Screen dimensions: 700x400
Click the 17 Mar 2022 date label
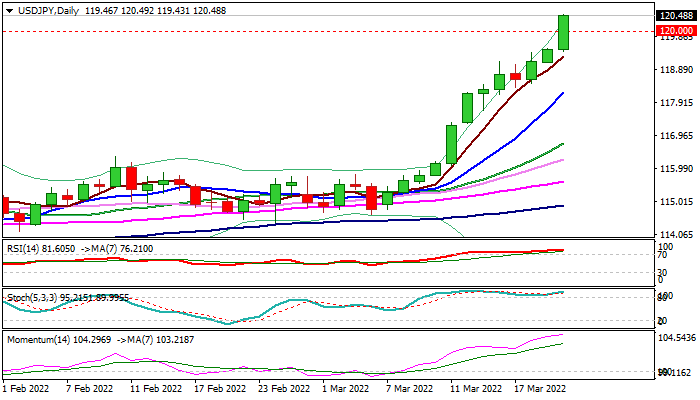(540, 388)
